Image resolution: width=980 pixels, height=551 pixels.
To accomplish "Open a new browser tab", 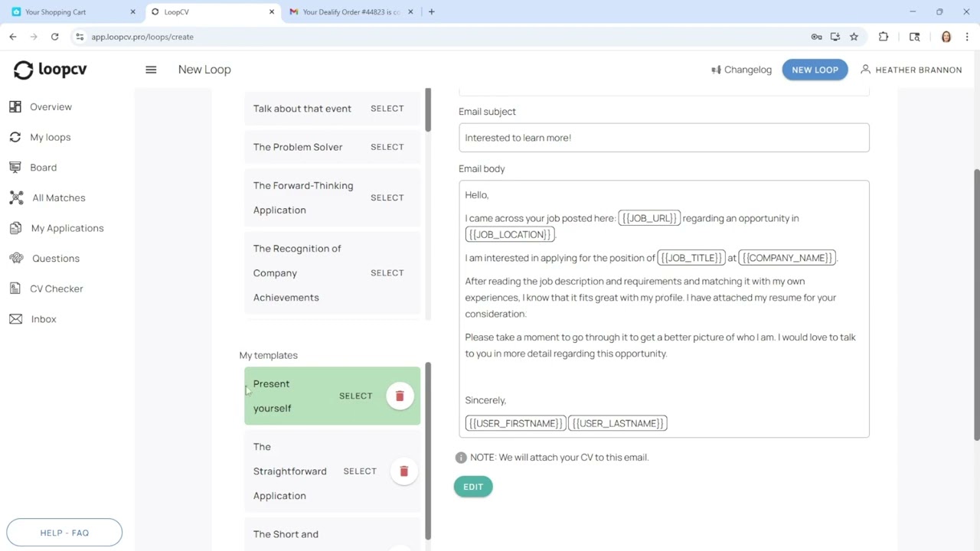I will (432, 12).
